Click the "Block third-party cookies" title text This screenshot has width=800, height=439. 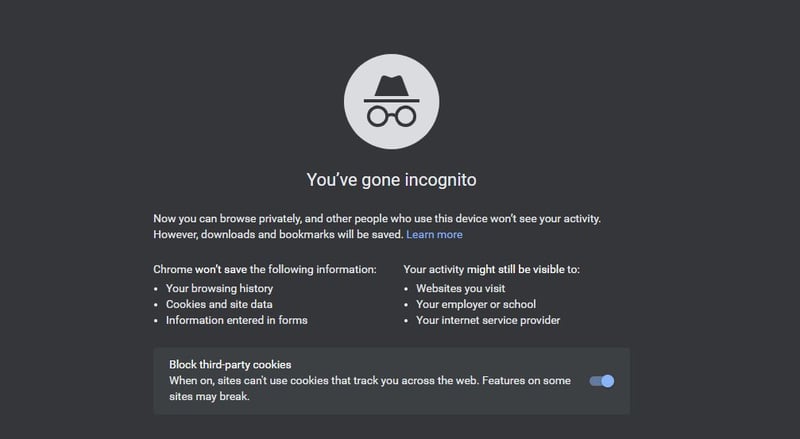coord(230,364)
